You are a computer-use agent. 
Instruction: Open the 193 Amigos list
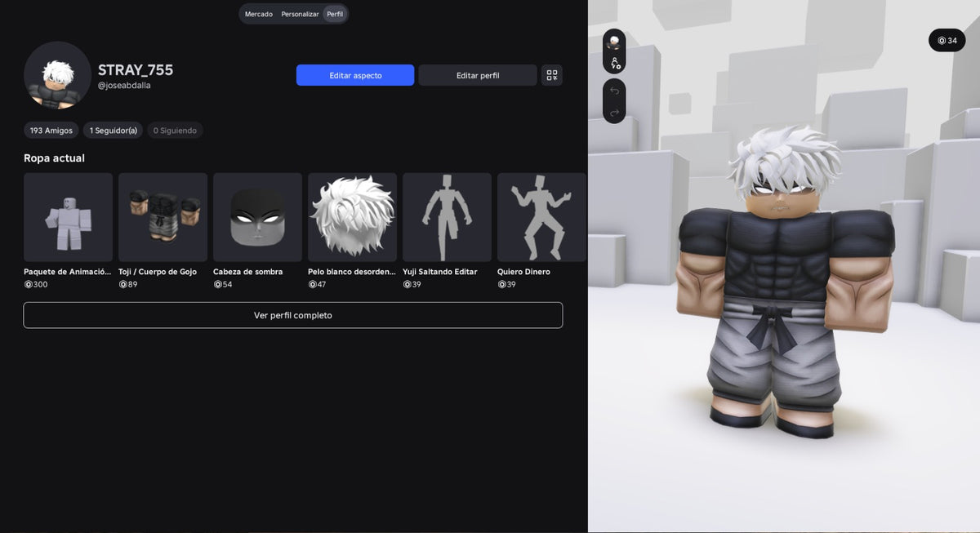[51, 131]
